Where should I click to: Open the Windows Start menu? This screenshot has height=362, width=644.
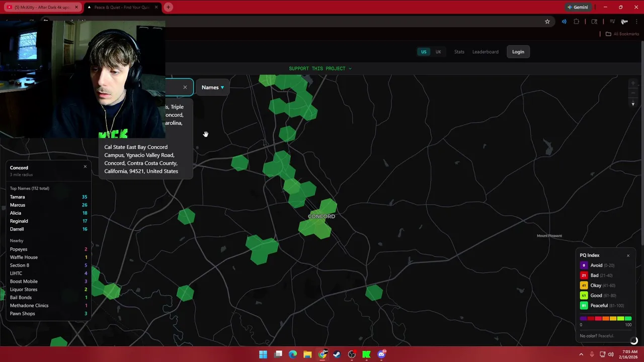coord(263,354)
